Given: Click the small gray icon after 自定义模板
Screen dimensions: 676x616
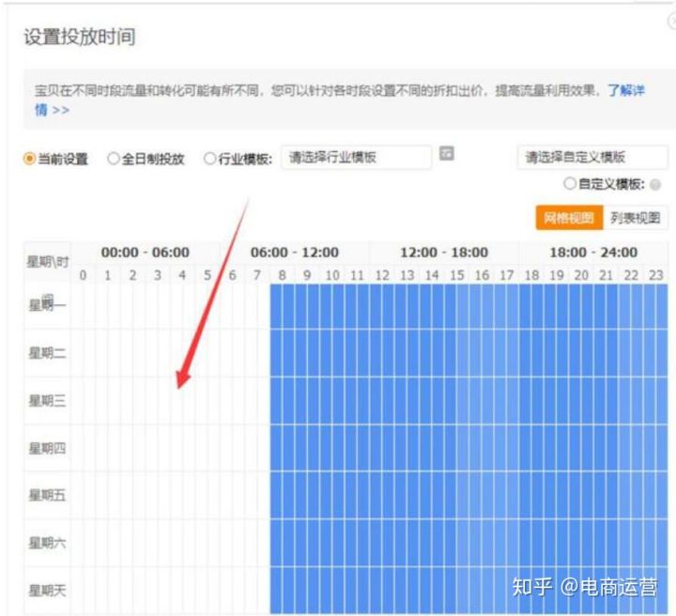Looking at the screenshot, I should 655,185.
